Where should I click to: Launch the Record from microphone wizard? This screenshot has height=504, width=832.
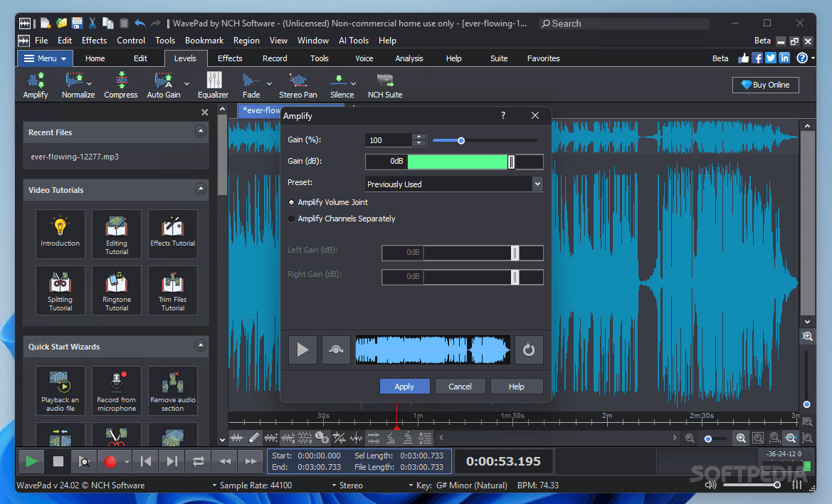point(117,391)
